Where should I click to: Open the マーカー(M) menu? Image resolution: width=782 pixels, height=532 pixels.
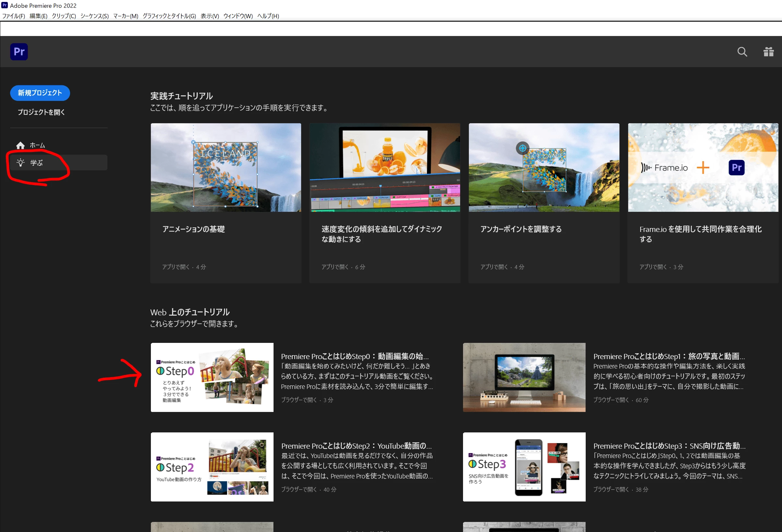point(126,16)
